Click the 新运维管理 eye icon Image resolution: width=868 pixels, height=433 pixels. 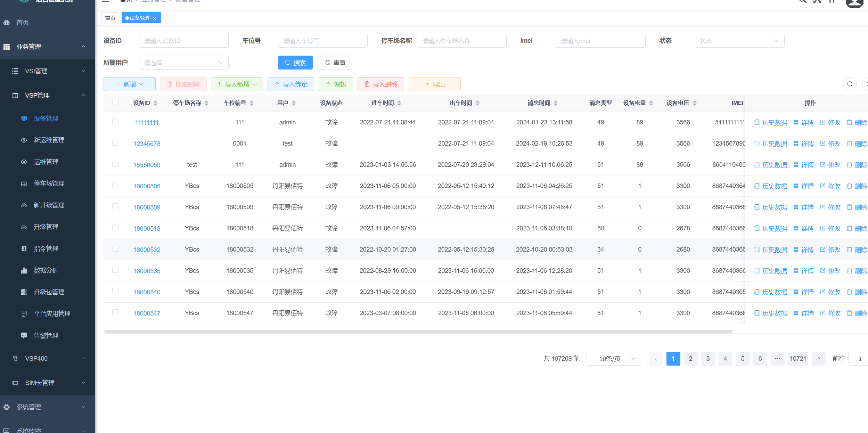24,140
